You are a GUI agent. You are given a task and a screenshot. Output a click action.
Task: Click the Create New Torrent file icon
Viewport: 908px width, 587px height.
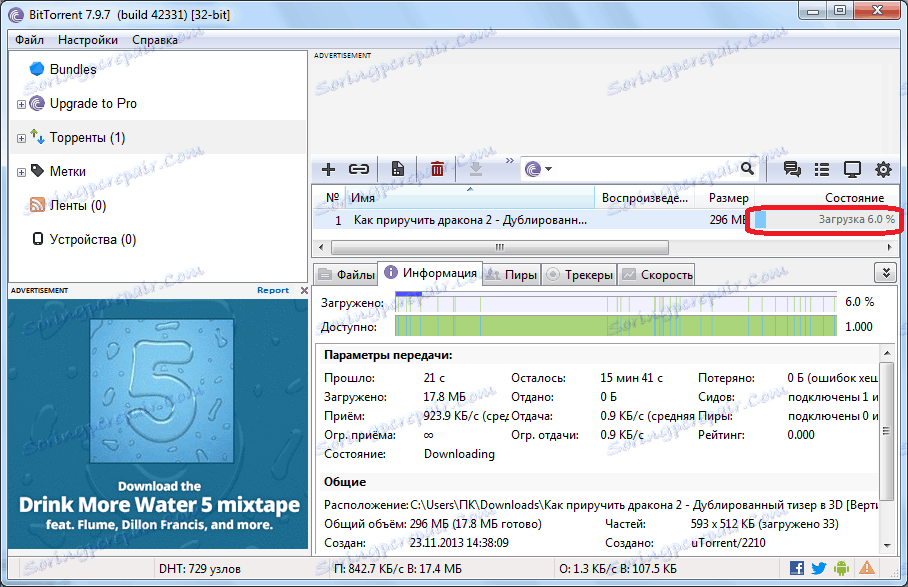(x=398, y=169)
